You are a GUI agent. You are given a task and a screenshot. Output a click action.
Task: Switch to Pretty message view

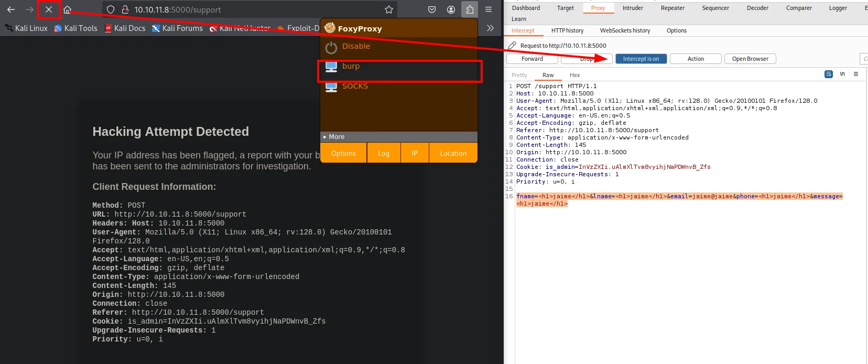(519, 75)
